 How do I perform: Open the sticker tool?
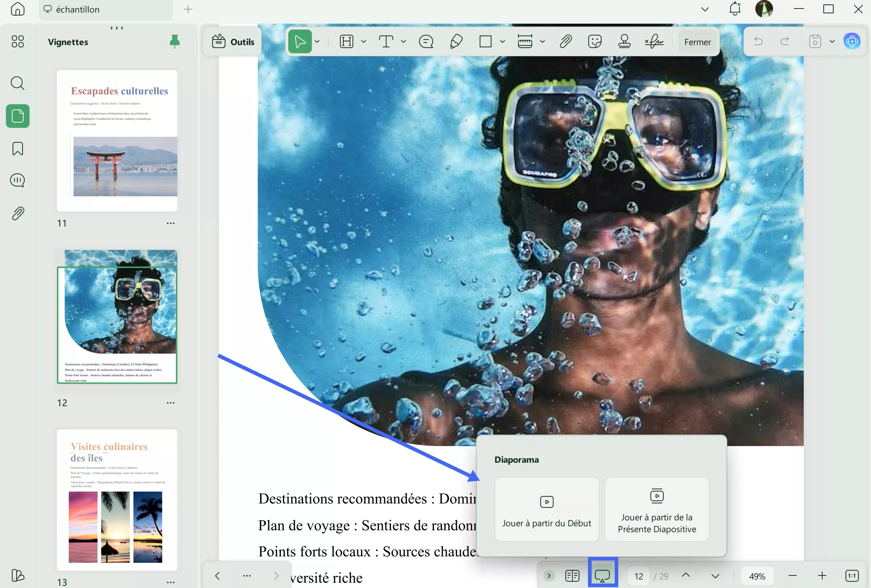pyautogui.click(x=595, y=42)
